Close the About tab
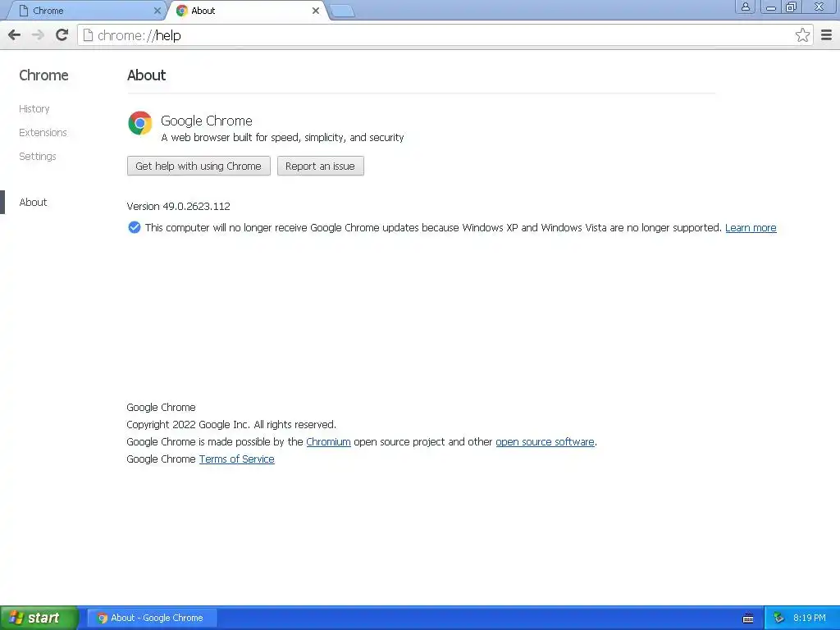The image size is (840, 630). click(x=316, y=11)
